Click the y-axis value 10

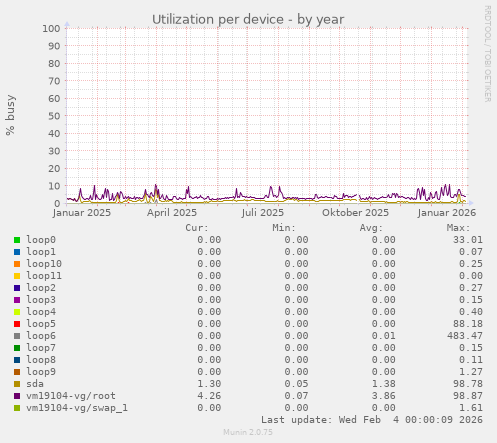tap(54, 186)
